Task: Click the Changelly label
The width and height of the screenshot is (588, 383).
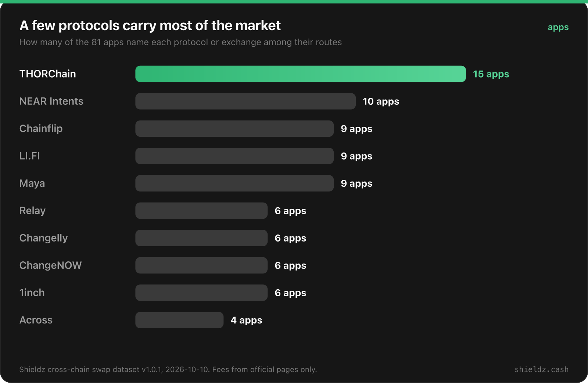Action: pyautogui.click(x=43, y=238)
